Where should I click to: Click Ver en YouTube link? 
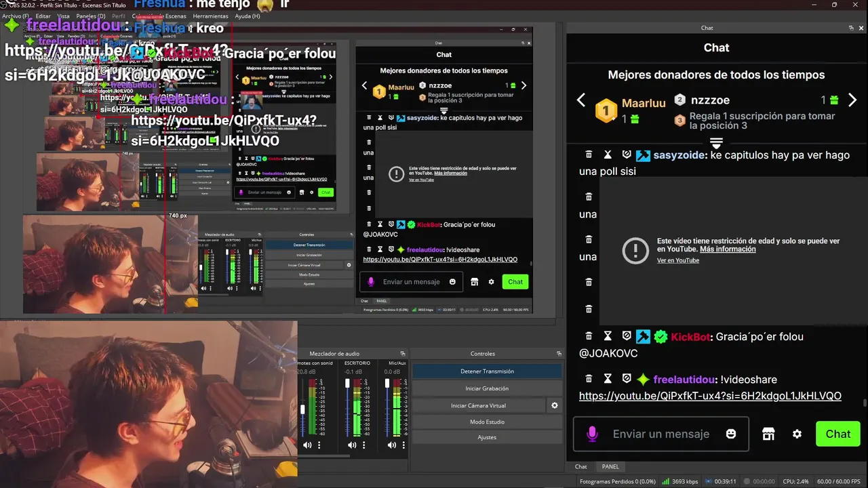[x=677, y=260]
